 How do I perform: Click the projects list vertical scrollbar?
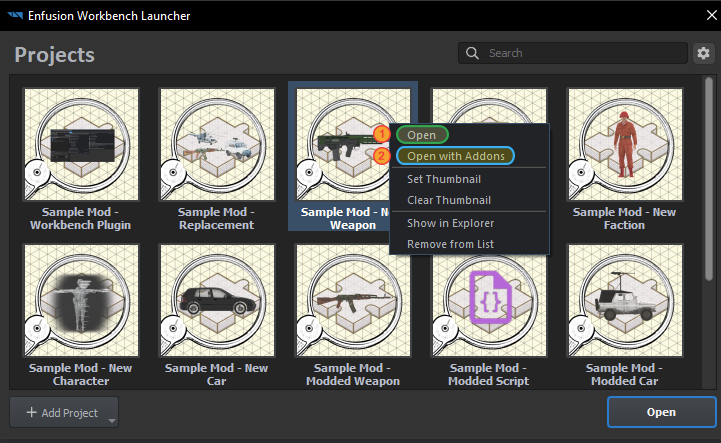[709, 178]
